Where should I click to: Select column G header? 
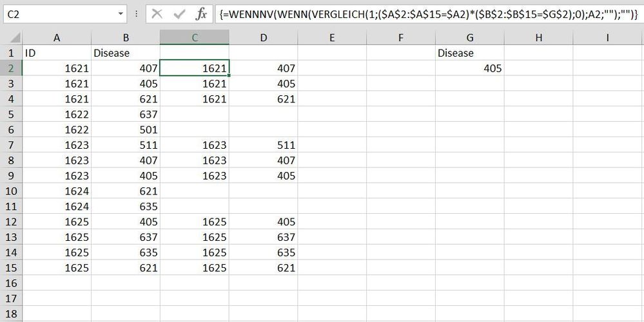pyautogui.click(x=470, y=38)
